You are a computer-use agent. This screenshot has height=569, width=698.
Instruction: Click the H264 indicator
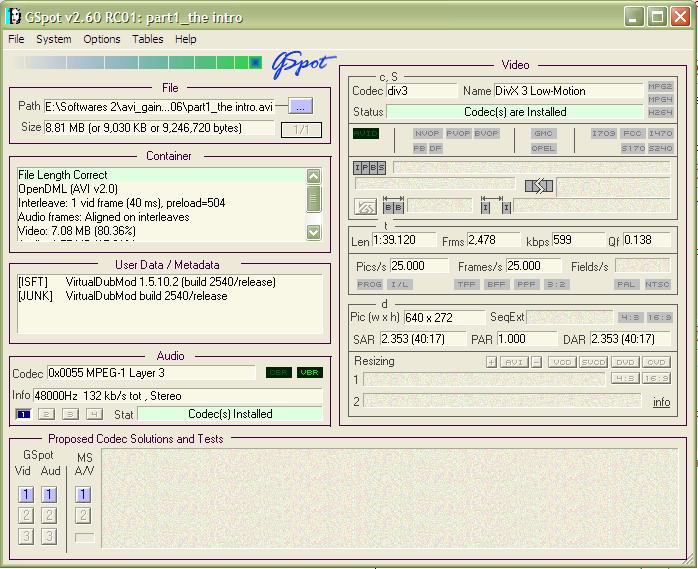coord(660,112)
